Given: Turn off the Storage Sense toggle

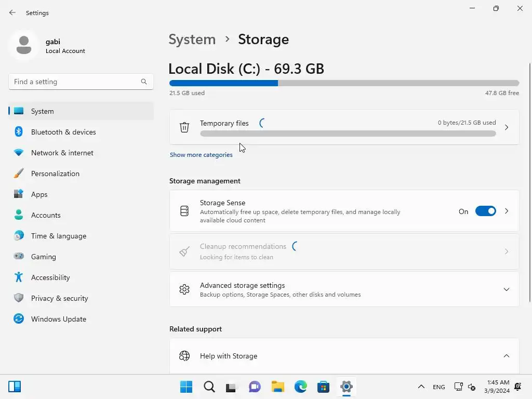Looking at the screenshot, I should click(485, 211).
